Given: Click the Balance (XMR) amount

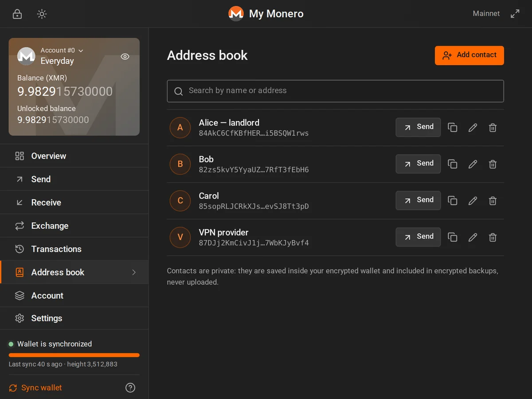Looking at the screenshot, I should 65,91.
